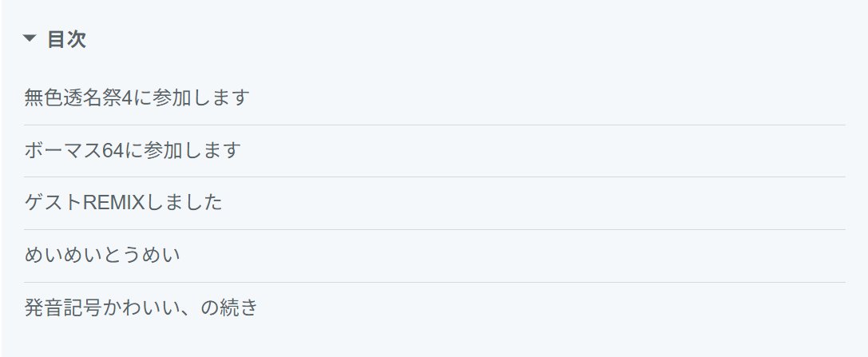Toggle the table of contents arrow icon
This screenshot has height=357, width=868.
click(30, 38)
